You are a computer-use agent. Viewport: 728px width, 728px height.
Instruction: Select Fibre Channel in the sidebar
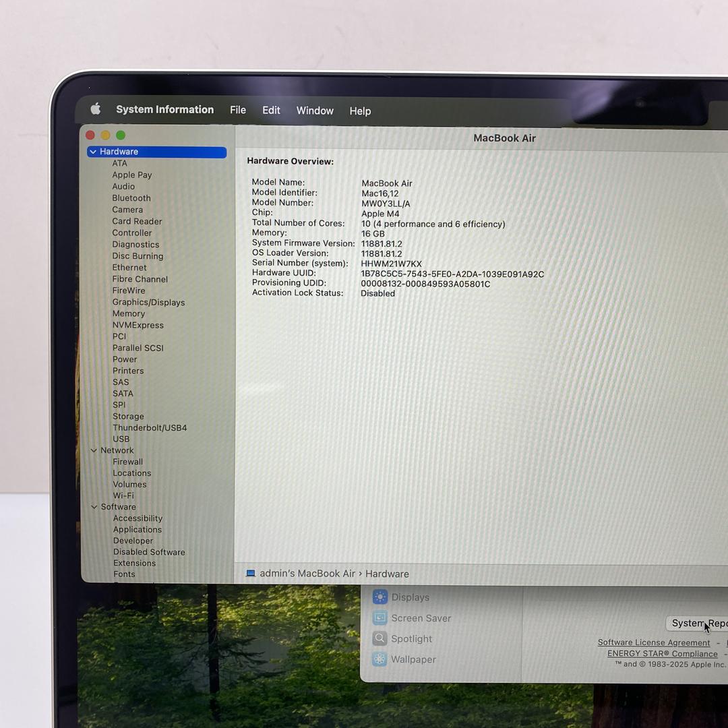[140, 280]
